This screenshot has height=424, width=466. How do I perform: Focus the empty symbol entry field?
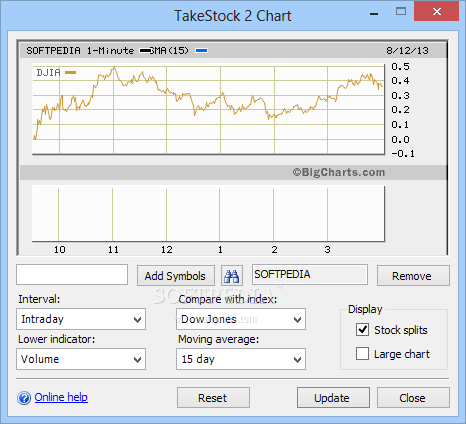(72, 275)
